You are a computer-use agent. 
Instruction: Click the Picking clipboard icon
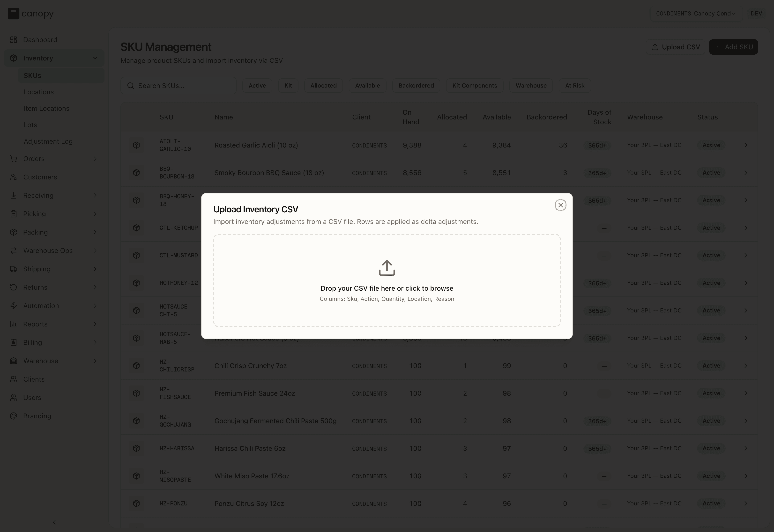13,214
